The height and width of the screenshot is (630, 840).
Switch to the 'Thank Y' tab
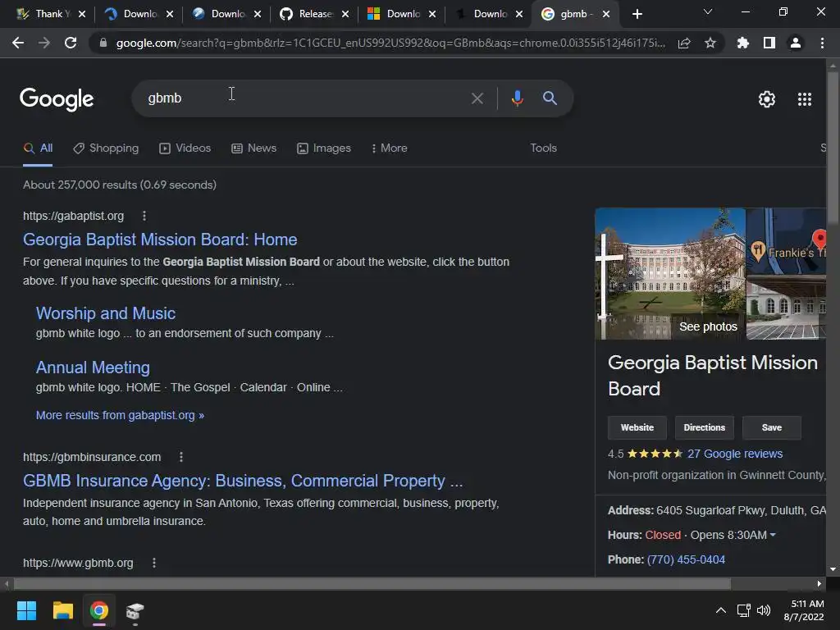[52, 15]
